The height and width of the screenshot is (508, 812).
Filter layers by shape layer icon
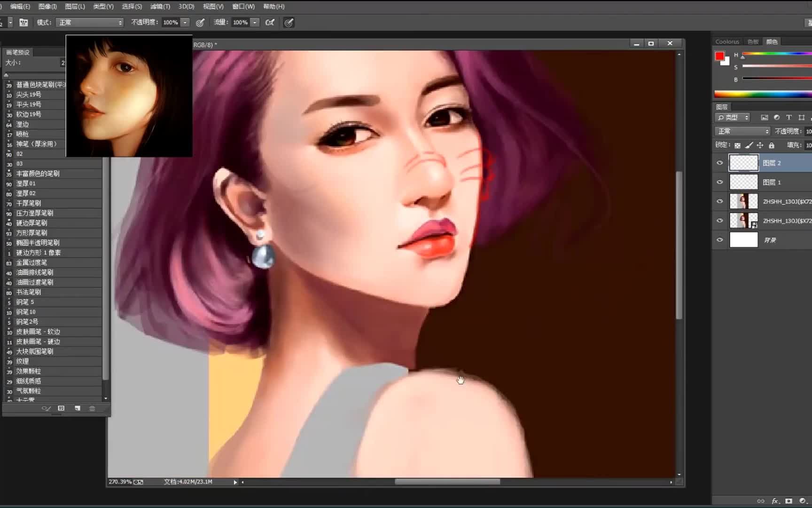click(x=802, y=118)
